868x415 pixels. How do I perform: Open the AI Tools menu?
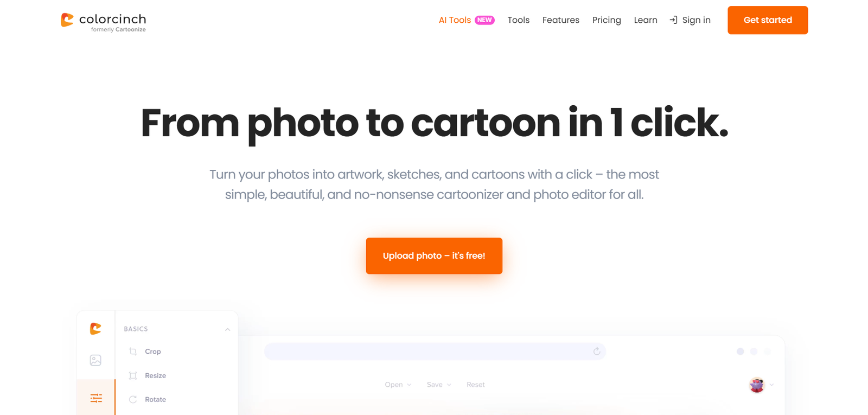pos(455,20)
